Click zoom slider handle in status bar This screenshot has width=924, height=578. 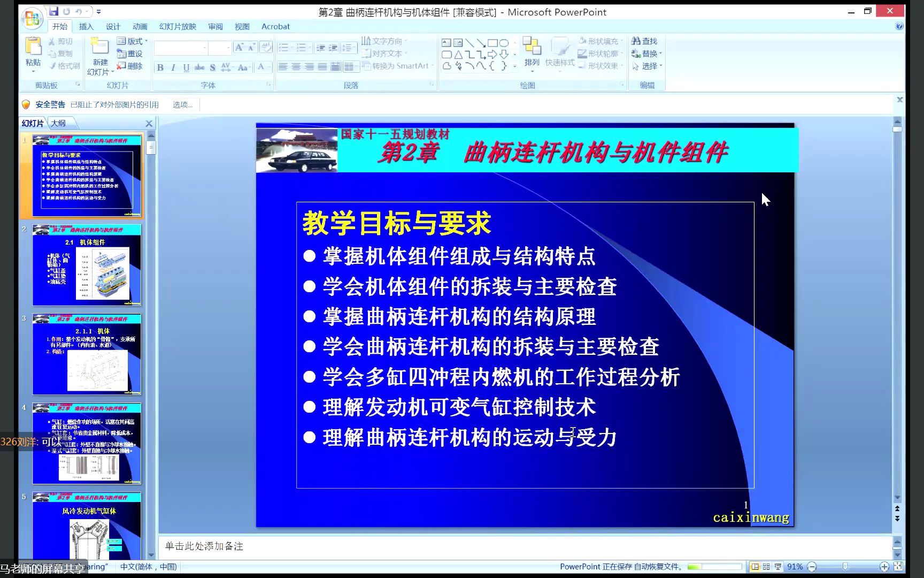pyautogui.click(x=845, y=566)
